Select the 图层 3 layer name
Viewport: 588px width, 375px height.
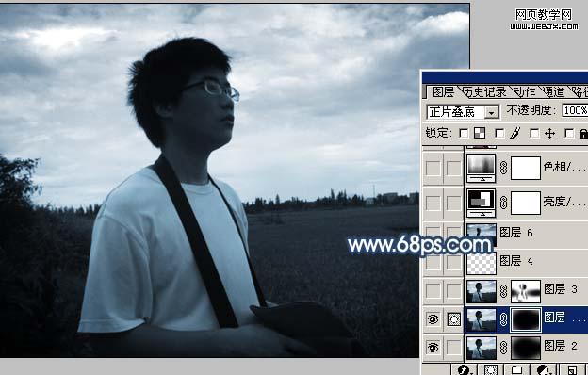pyautogui.click(x=561, y=288)
